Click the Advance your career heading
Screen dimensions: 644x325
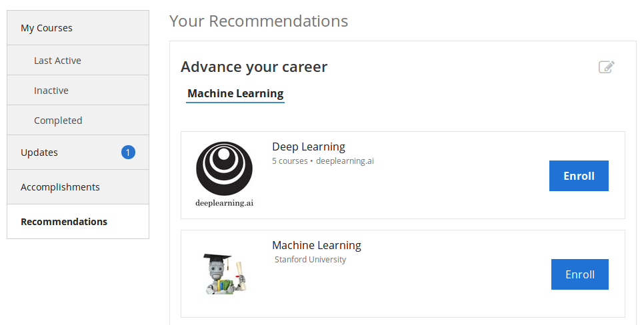(x=254, y=67)
